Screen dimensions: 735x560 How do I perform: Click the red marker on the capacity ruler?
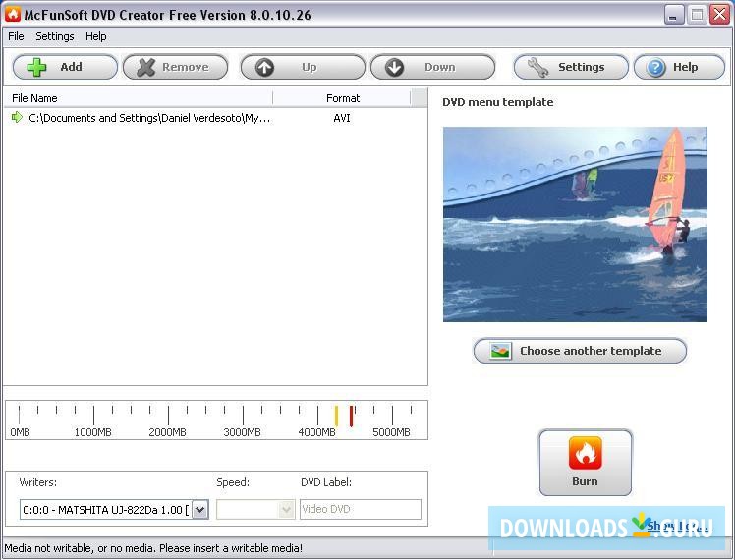point(351,416)
